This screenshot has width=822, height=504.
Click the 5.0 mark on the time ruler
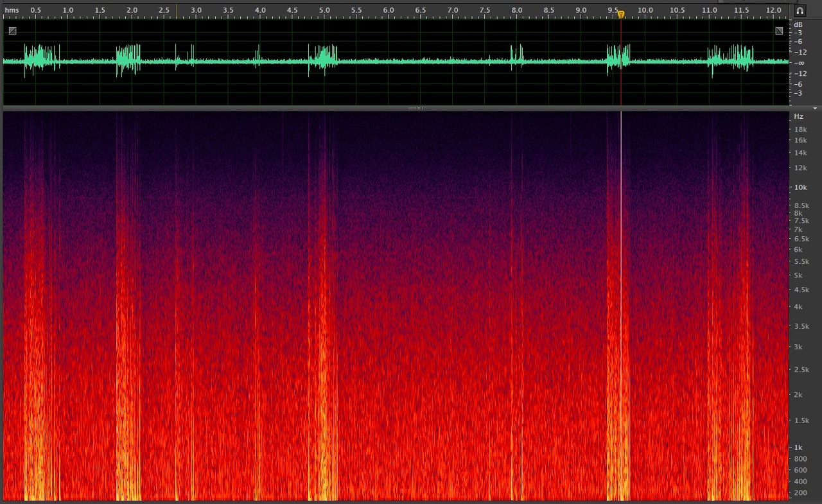pos(324,11)
